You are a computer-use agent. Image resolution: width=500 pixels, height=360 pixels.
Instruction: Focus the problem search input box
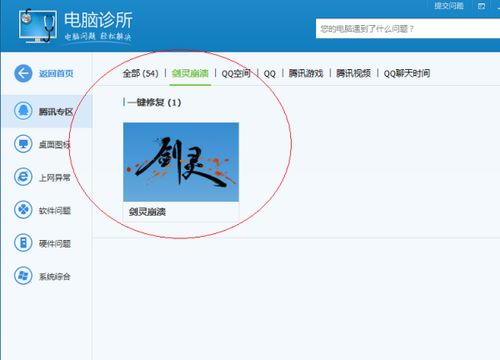coord(408,29)
